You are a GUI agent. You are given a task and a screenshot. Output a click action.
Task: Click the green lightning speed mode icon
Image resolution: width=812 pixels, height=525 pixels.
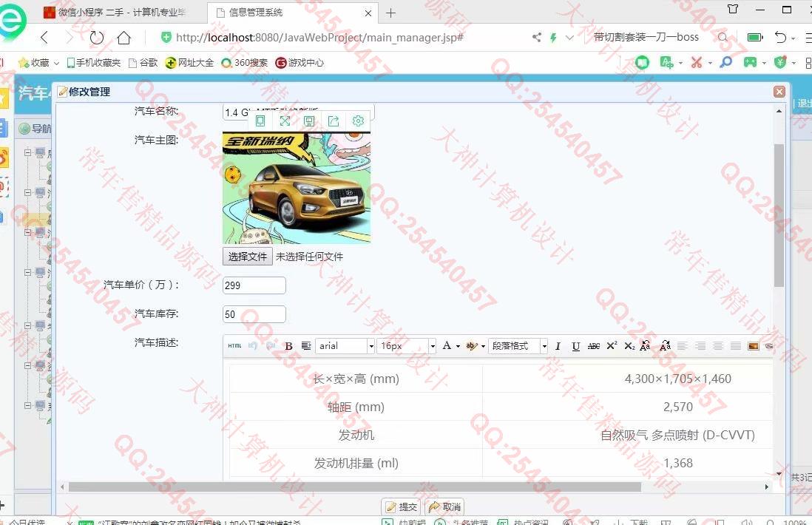tap(554, 37)
